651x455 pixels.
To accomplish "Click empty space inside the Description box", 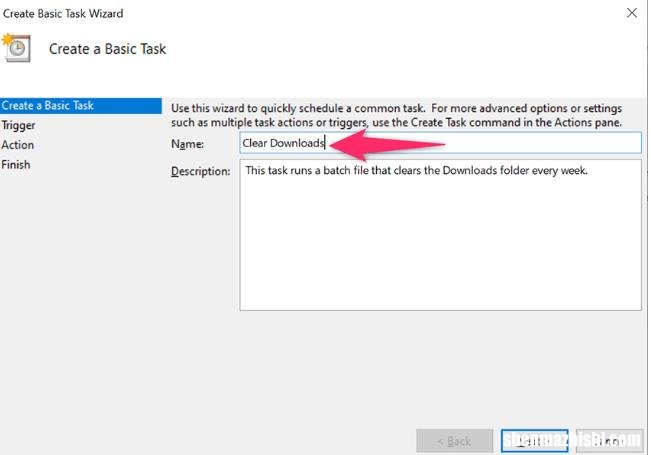I will tap(440, 250).
